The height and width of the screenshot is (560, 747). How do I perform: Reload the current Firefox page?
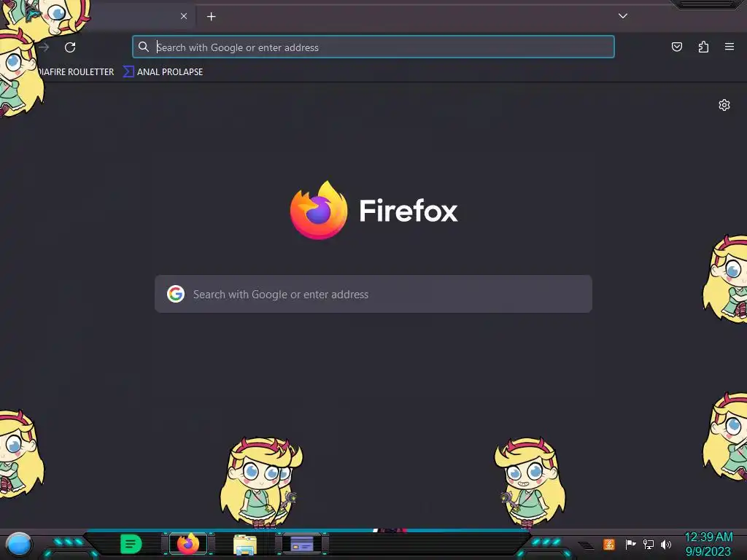click(x=70, y=47)
